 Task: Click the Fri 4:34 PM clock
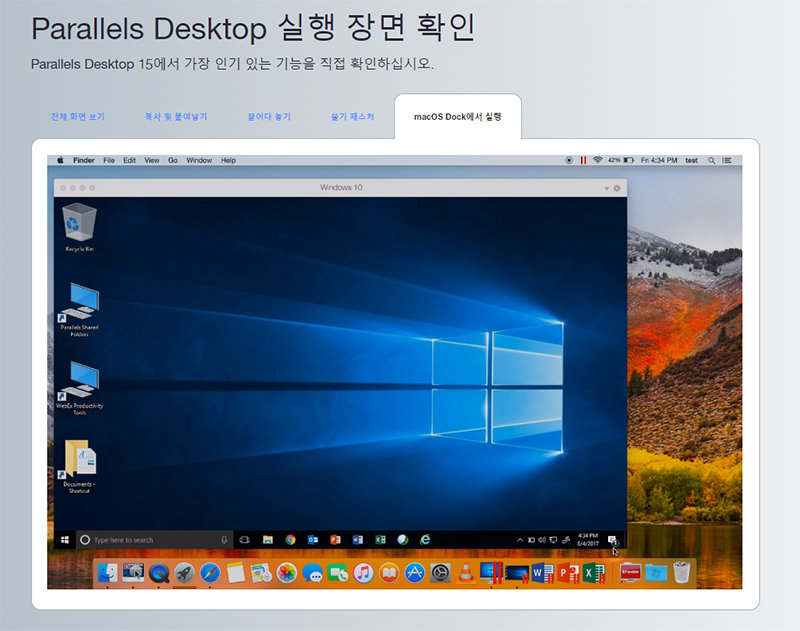click(x=659, y=160)
